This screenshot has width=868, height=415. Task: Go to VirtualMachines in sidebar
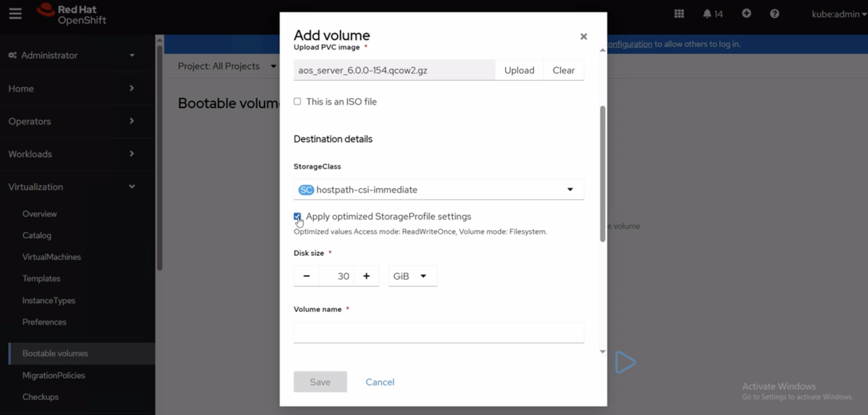[x=52, y=257]
